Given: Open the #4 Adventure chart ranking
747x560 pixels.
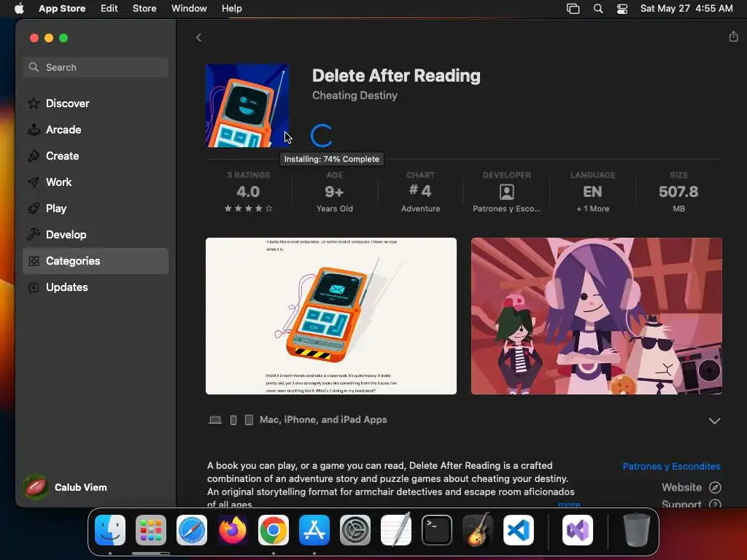Looking at the screenshot, I should [420, 192].
